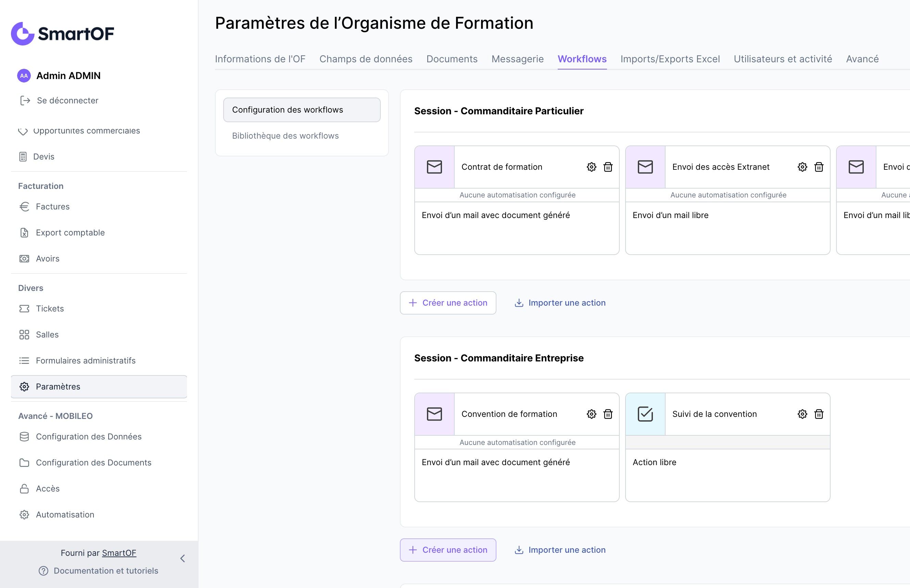Delete the Envoi des accès Extranet action
Viewport: 910px width, 588px height.
(x=819, y=167)
